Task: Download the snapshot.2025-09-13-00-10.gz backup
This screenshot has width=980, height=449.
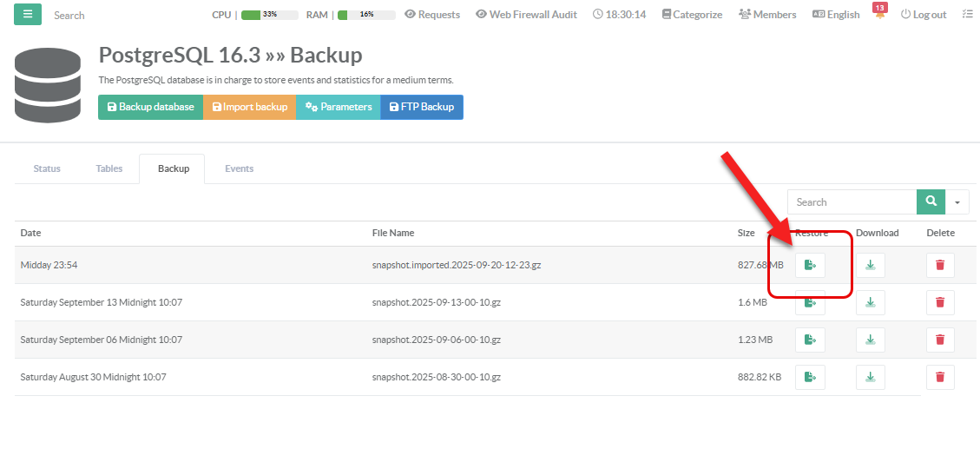Action: (x=870, y=302)
